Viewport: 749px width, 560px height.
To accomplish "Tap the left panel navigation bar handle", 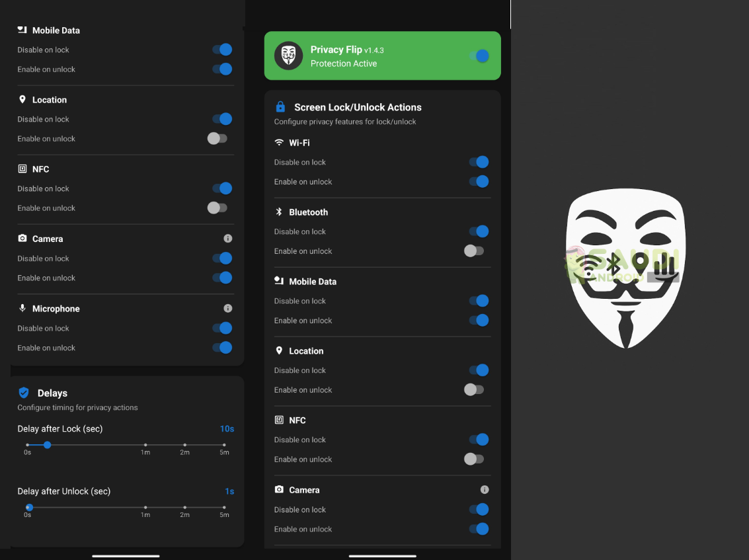I will (x=126, y=555).
